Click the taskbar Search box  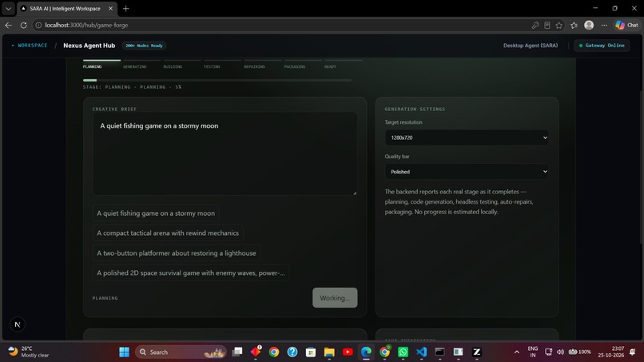tap(181, 352)
